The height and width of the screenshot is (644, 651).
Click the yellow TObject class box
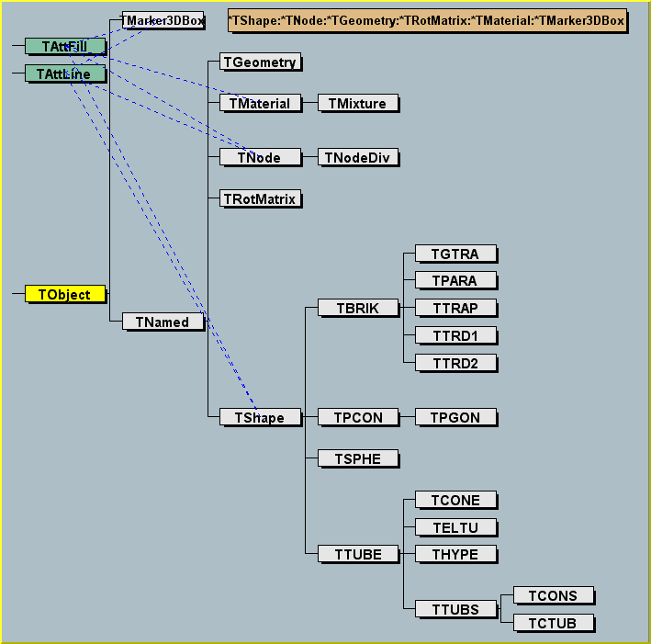tap(64, 294)
